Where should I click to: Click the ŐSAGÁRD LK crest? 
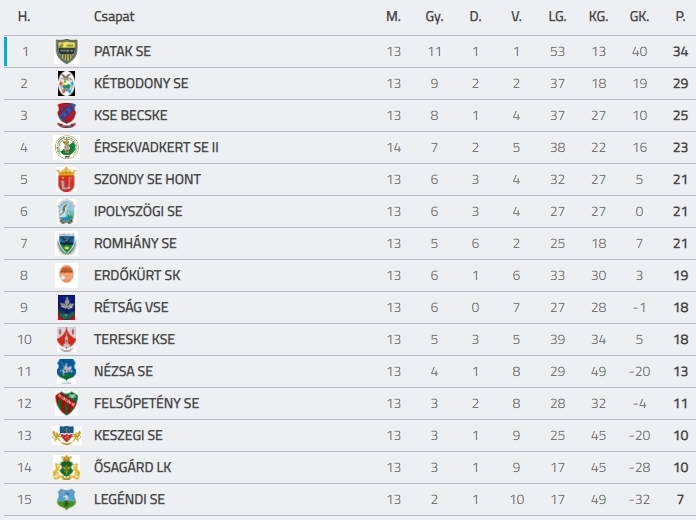[x=67, y=467]
